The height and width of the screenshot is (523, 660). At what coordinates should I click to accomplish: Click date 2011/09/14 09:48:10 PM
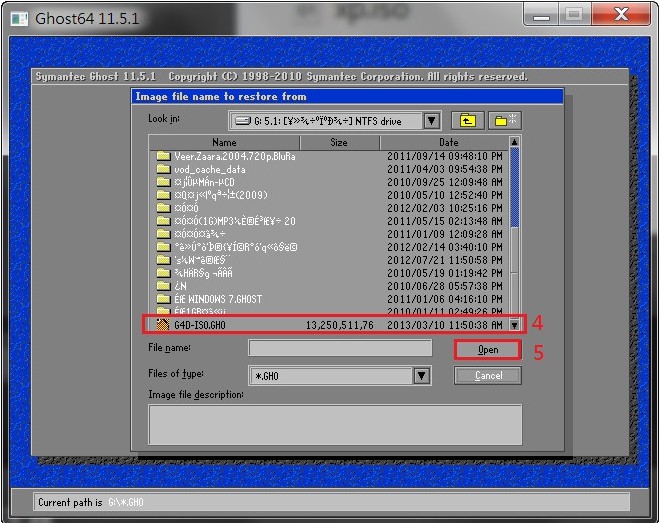coord(444,156)
